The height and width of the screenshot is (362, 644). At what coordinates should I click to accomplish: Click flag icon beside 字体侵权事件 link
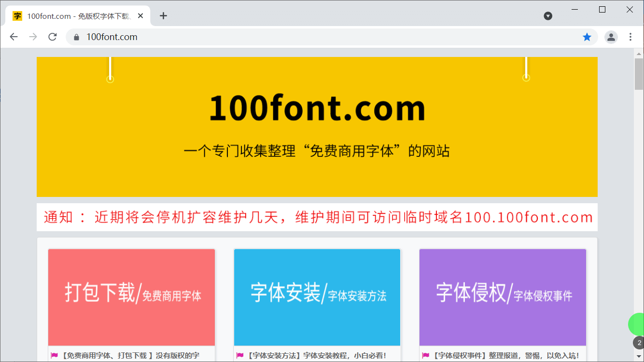(425, 356)
